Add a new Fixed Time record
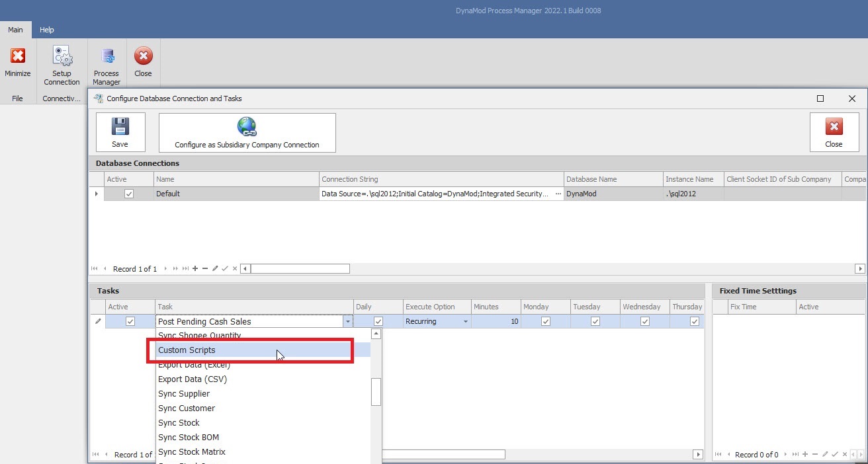The height and width of the screenshot is (464, 868). click(805, 454)
